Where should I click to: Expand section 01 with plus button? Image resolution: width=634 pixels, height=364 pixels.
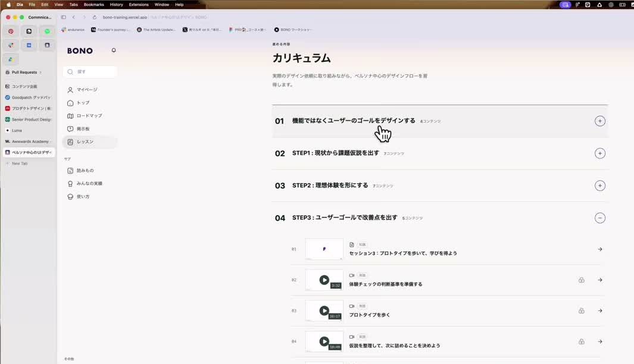(600, 121)
